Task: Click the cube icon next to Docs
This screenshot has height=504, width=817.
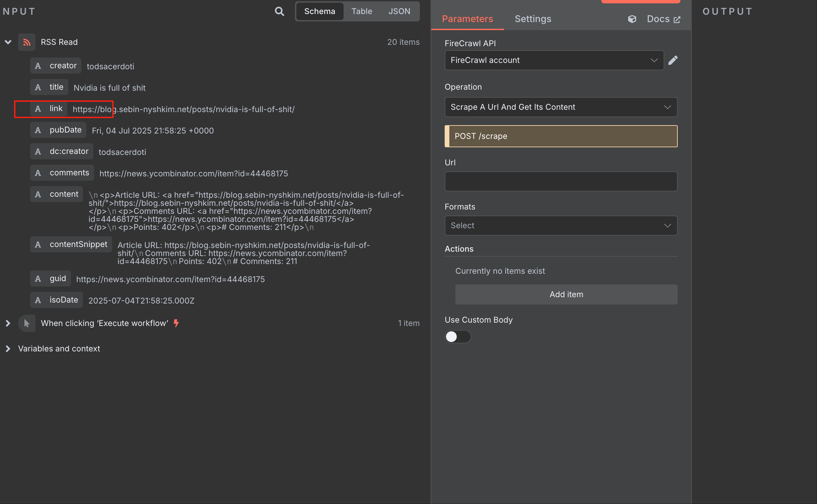Action: click(x=632, y=19)
